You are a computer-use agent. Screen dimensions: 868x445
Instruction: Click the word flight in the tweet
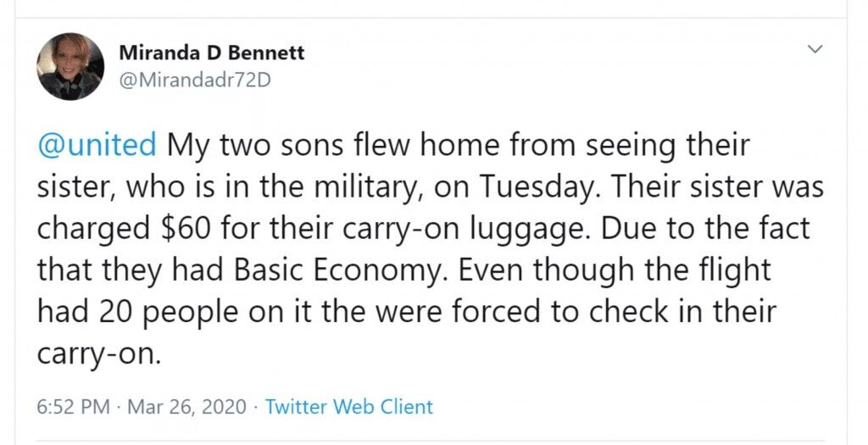(733, 270)
